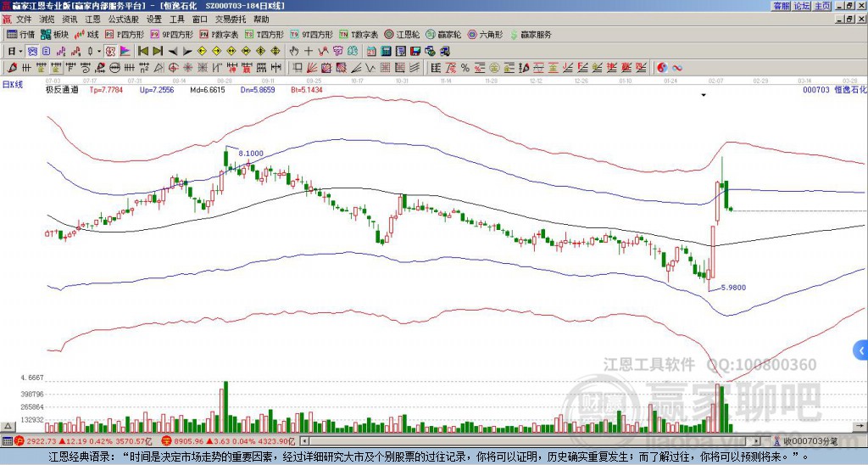Open the T四方形 tool
This screenshot has height=465, width=868.
264,34
